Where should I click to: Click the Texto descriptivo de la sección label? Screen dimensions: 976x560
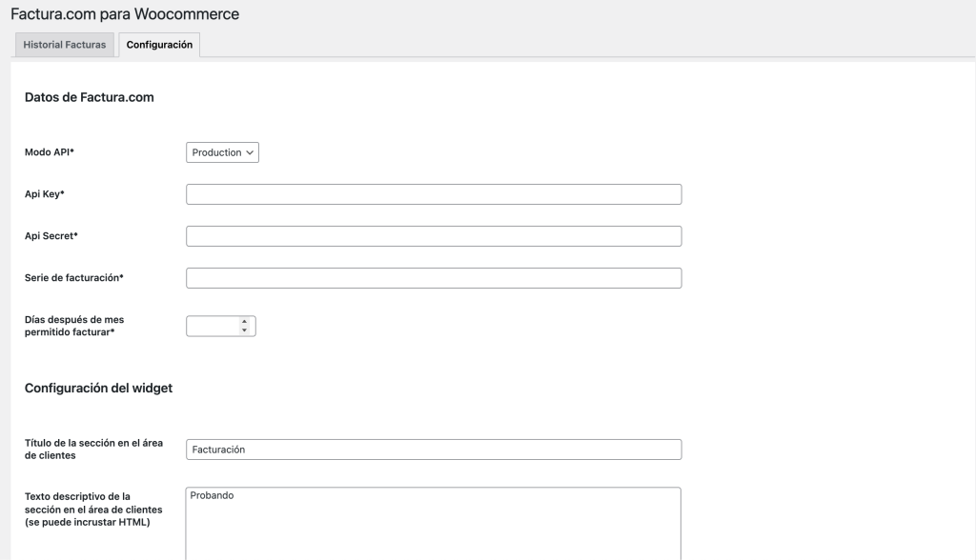pos(93,510)
